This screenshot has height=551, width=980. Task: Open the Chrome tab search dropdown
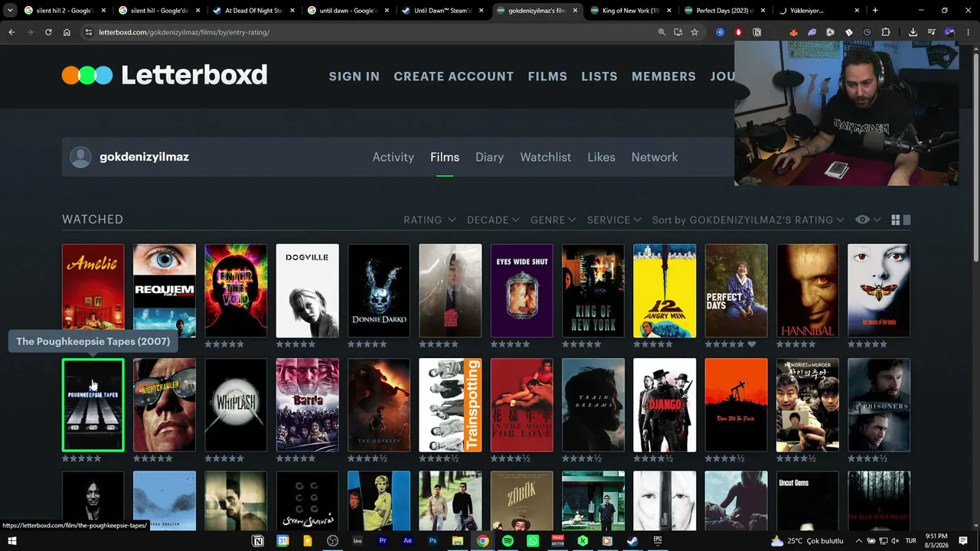point(10,11)
